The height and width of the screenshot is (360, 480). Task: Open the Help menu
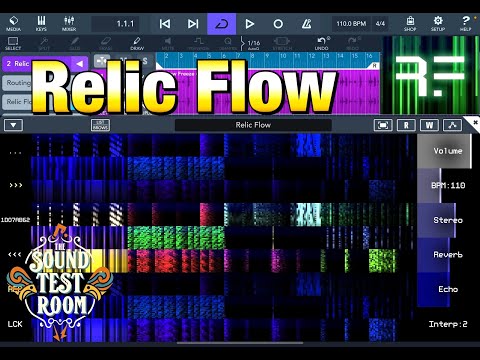click(465, 24)
